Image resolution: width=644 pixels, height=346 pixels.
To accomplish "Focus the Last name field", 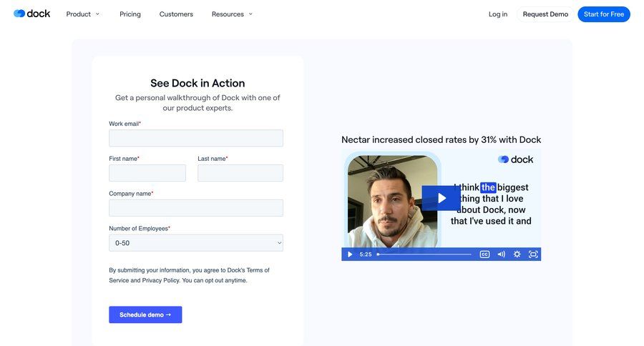I will click(x=240, y=173).
